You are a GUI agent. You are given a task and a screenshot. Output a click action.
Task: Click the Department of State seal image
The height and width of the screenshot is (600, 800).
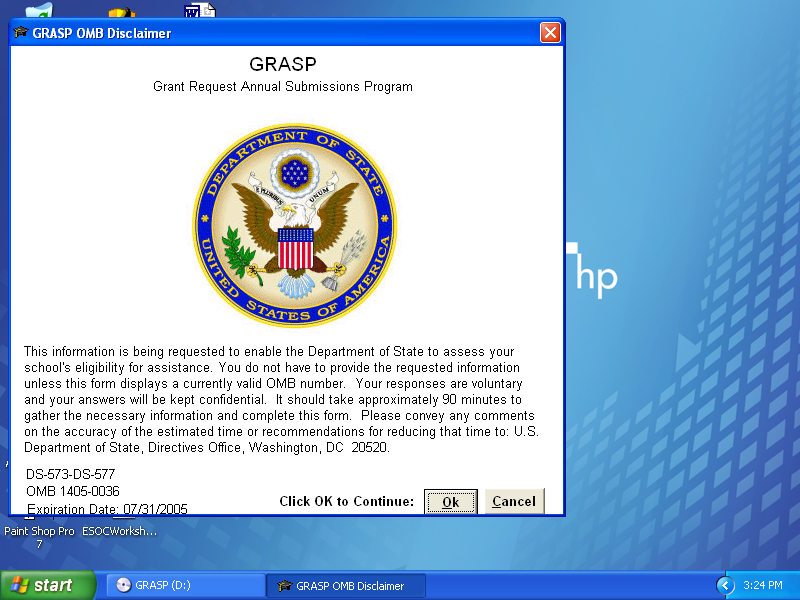pyautogui.click(x=294, y=224)
